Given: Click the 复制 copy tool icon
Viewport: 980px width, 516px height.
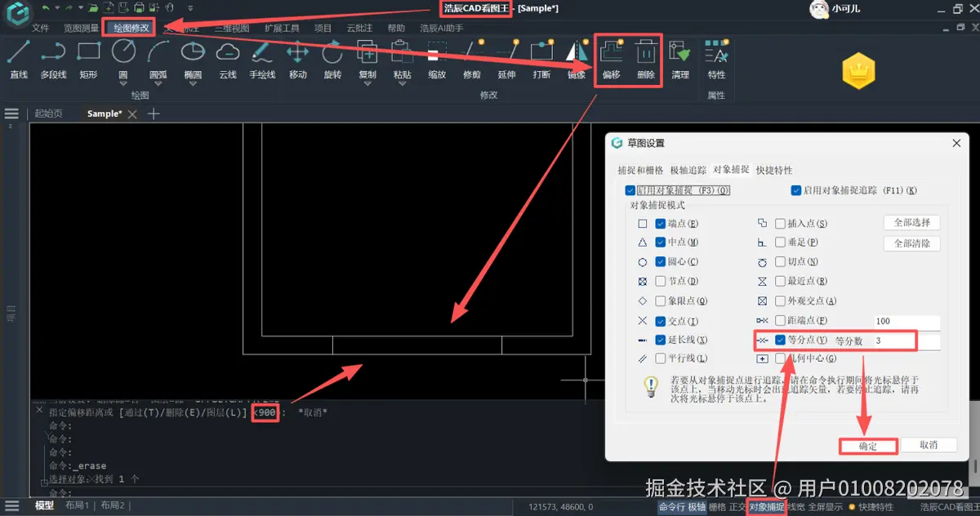Looking at the screenshot, I should (x=367, y=53).
